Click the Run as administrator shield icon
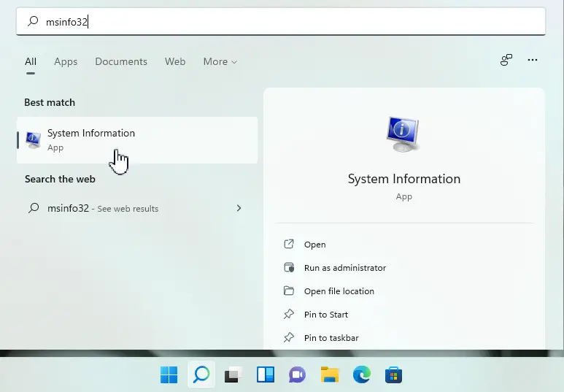The image size is (564, 392). pos(289,267)
